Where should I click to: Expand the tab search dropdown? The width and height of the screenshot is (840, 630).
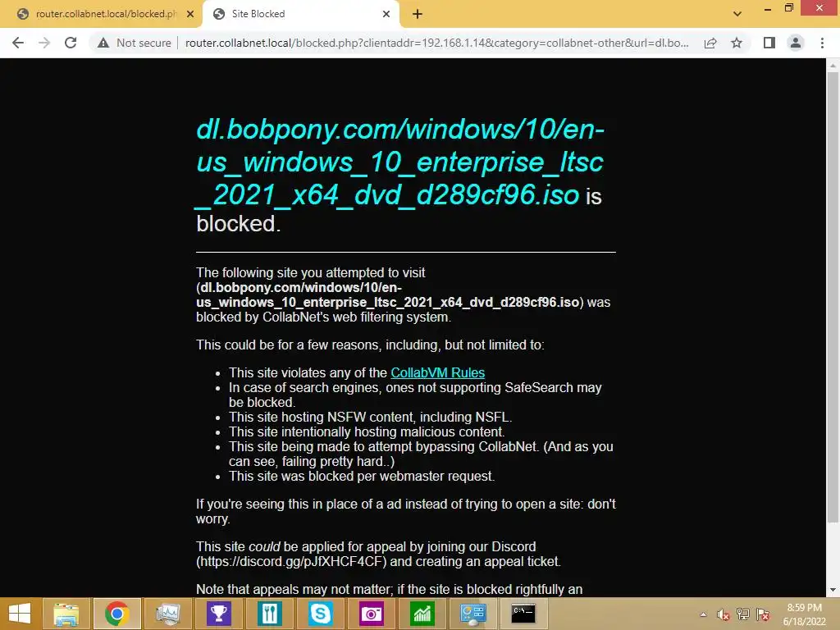737,14
